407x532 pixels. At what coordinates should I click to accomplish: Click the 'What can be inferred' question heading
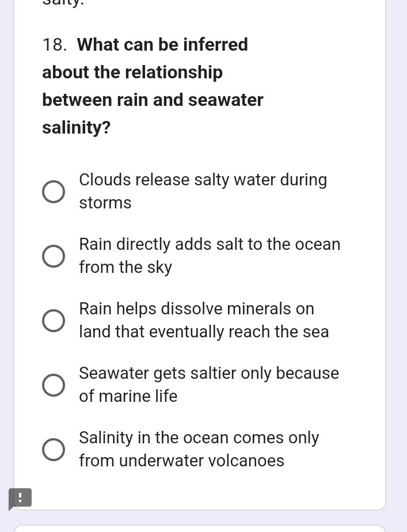[162, 45]
